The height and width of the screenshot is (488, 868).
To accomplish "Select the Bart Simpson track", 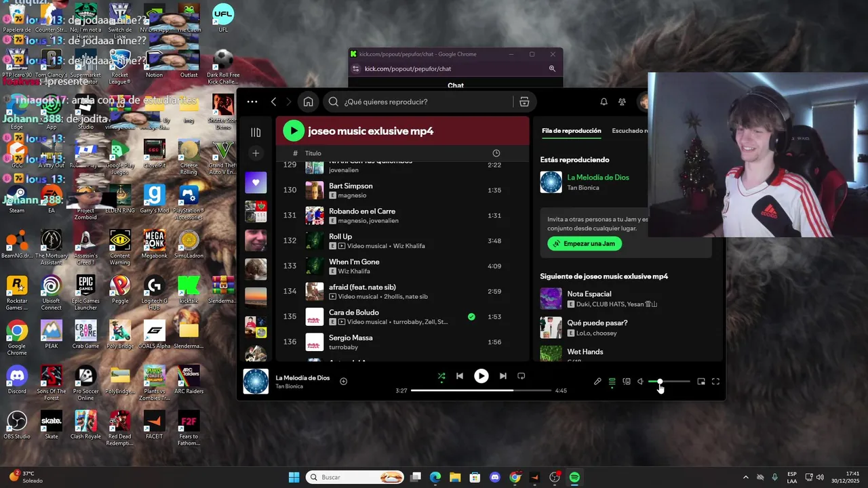I will pos(402,190).
